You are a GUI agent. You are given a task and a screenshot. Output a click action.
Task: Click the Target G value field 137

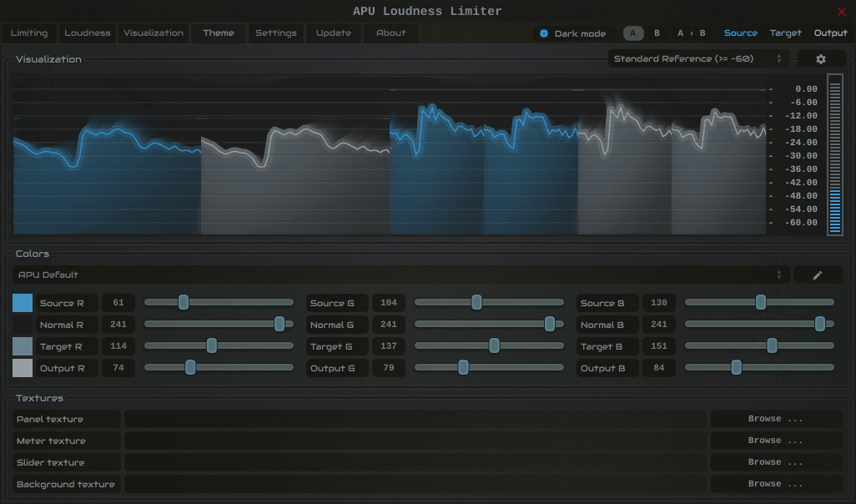click(389, 347)
